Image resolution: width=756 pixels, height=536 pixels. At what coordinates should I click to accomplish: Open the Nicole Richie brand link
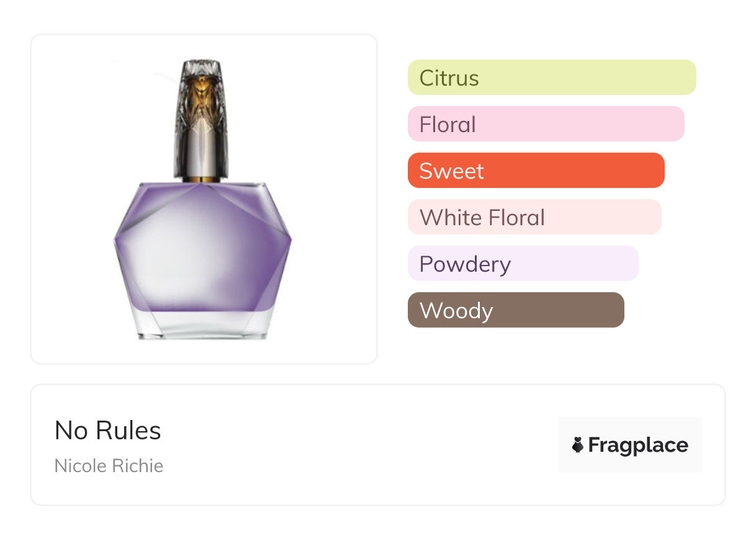(x=109, y=466)
